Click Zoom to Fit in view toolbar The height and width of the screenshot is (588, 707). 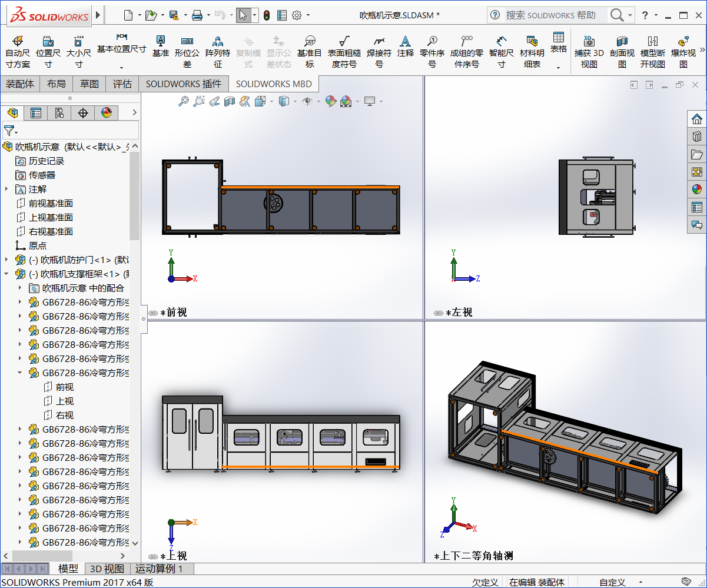(x=184, y=101)
